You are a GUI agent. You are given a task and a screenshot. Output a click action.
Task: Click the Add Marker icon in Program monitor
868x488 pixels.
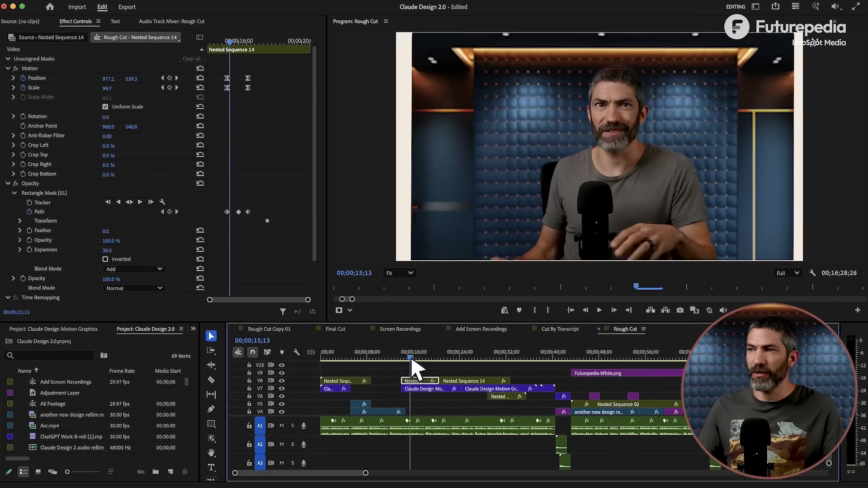(x=519, y=310)
